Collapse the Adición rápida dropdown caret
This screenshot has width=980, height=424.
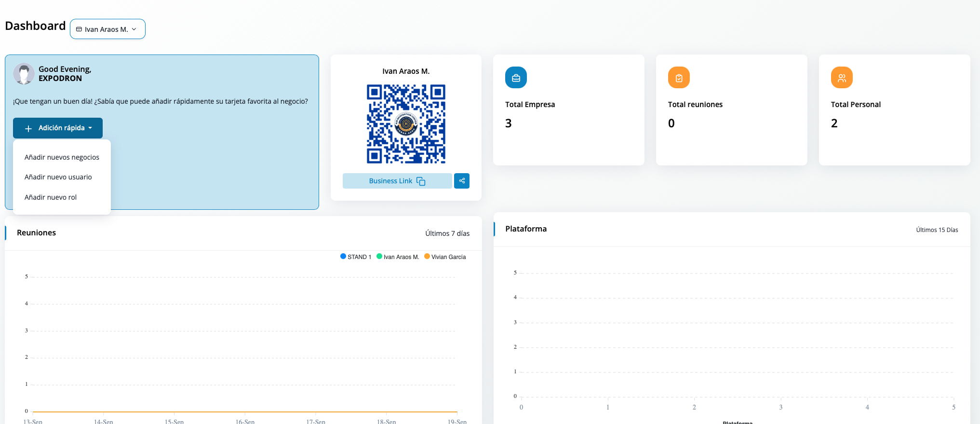(90, 128)
